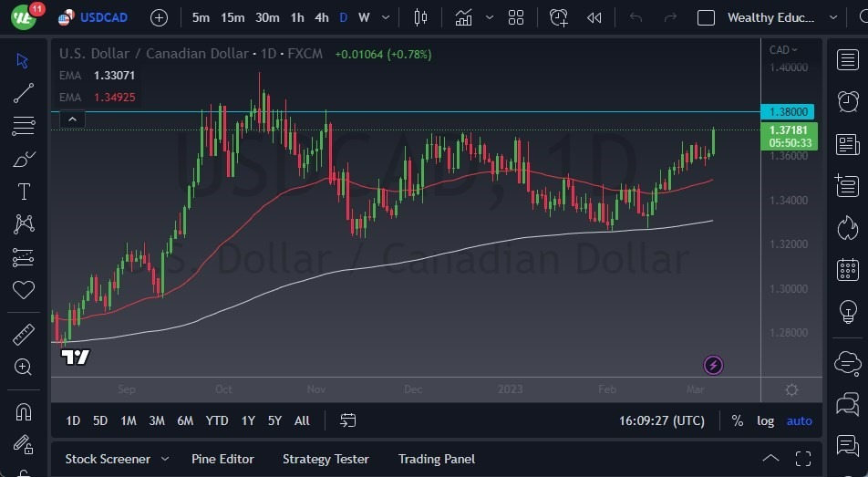Open the candlestick chart style selector
The width and height of the screenshot is (868, 477).
click(x=420, y=17)
